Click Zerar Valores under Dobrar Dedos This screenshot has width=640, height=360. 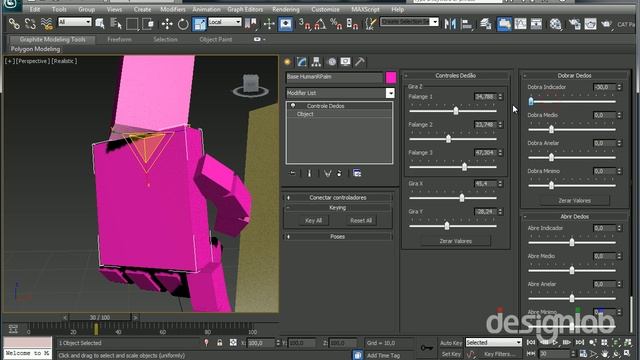tap(574, 200)
